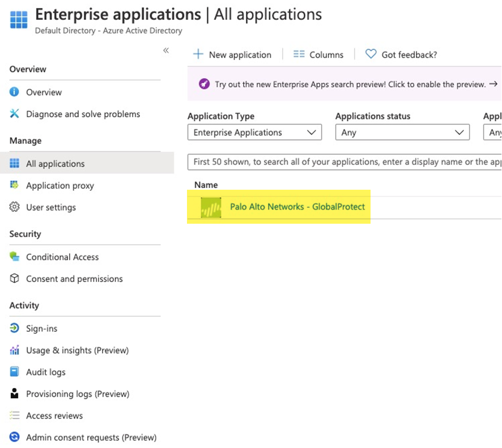The image size is (502, 448).
Task: Open Diagnose and solve problems
Action: [83, 114]
